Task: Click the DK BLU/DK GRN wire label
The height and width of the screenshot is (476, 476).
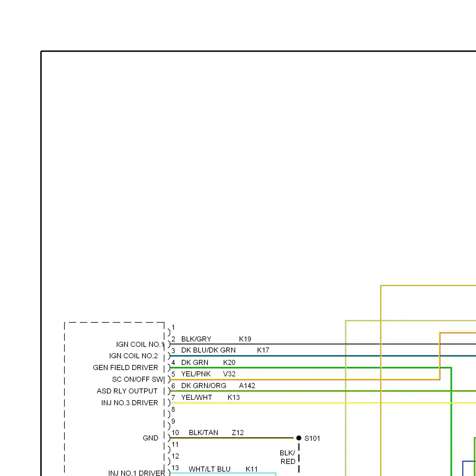Action: point(208,350)
